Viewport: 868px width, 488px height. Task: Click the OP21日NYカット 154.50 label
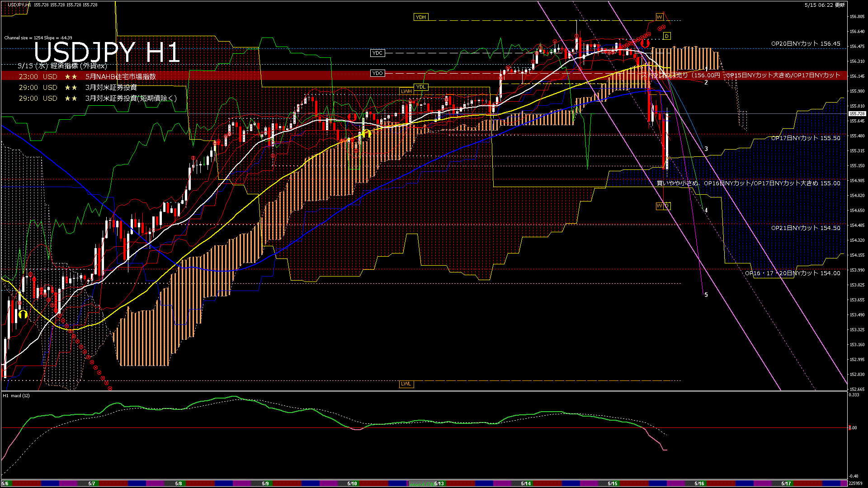point(805,228)
